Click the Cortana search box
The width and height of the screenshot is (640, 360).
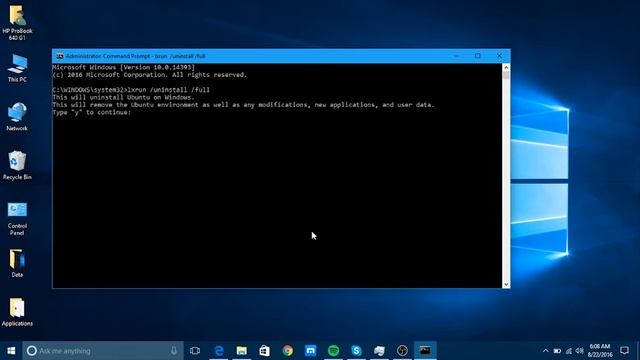103,351
